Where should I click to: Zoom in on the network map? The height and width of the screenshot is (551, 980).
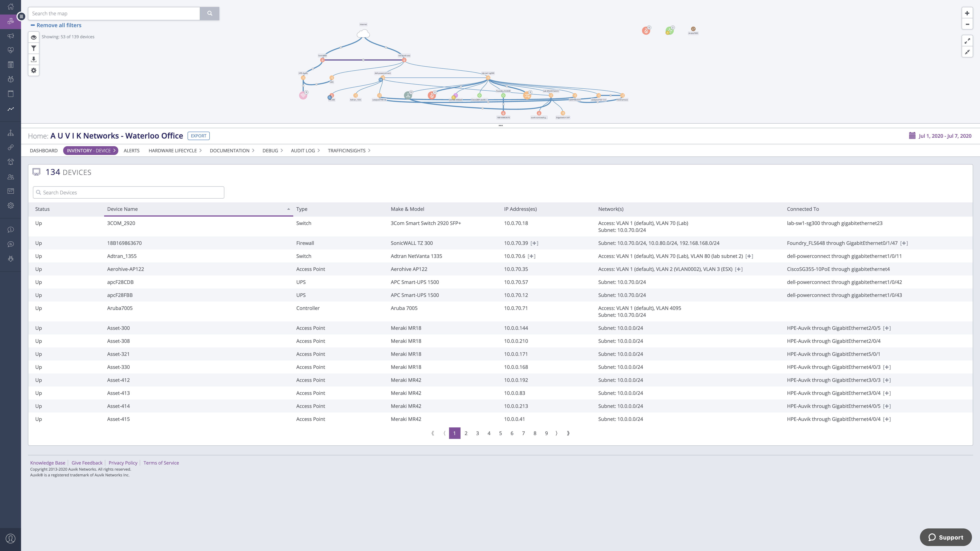click(x=967, y=13)
